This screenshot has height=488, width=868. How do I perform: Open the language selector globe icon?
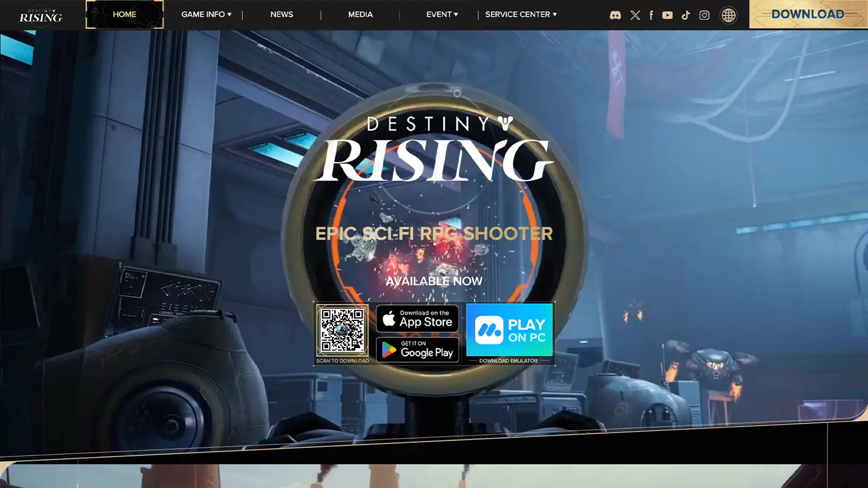pyautogui.click(x=728, y=15)
